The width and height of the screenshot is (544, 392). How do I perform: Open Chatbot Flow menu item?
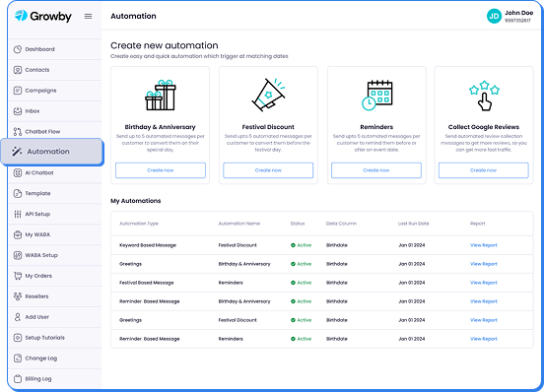point(55,132)
